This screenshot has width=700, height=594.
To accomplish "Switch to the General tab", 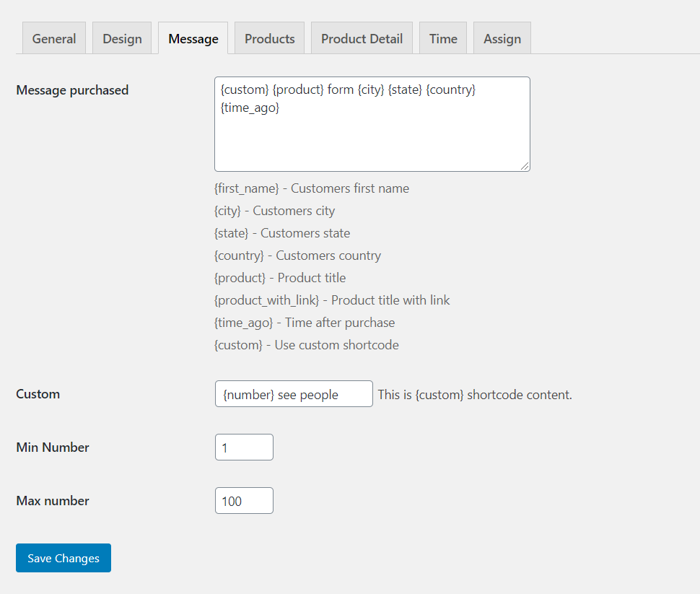I will tap(54, 38).
